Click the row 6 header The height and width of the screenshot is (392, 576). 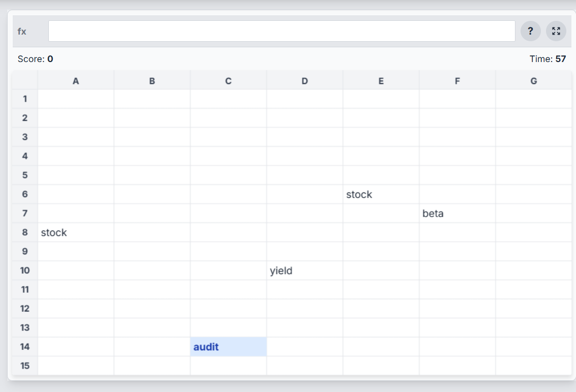point(25,194)
